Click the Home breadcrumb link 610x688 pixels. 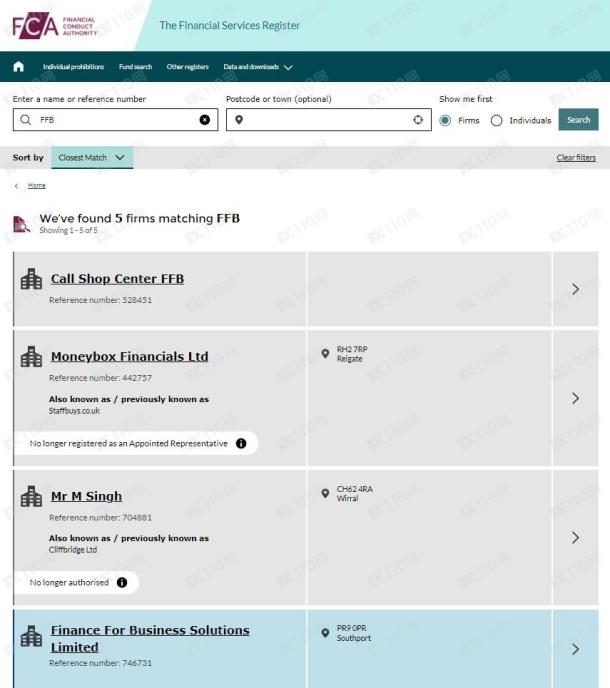36,186
